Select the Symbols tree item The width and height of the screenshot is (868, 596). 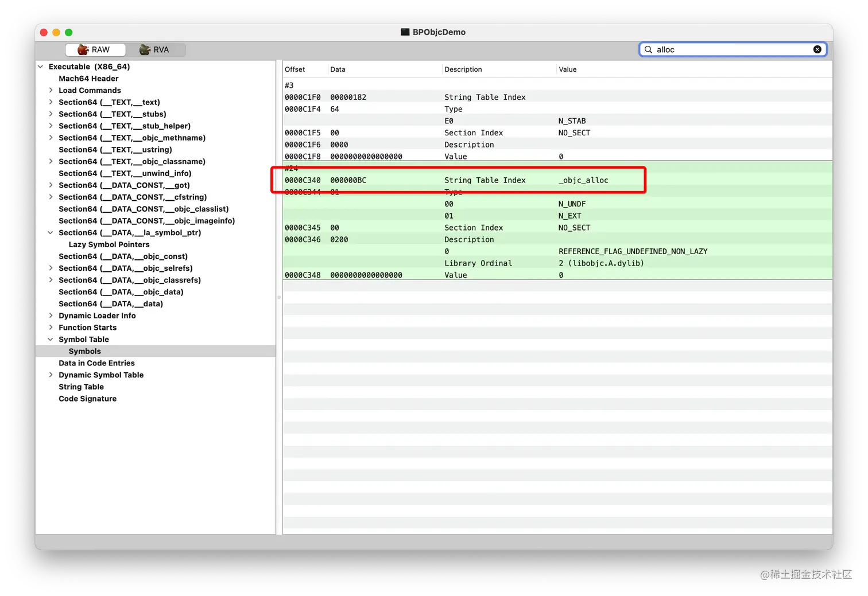tap(84, 351)
